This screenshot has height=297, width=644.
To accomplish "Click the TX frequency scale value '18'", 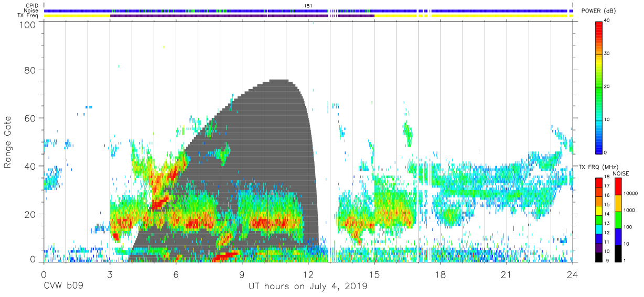I will tap(607, 178).
